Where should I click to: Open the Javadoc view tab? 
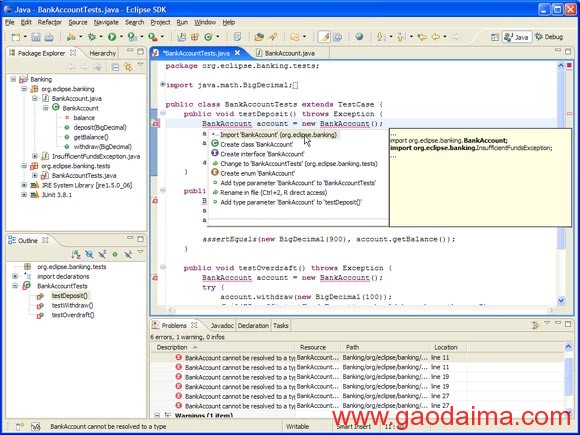(x=222, y=326)
